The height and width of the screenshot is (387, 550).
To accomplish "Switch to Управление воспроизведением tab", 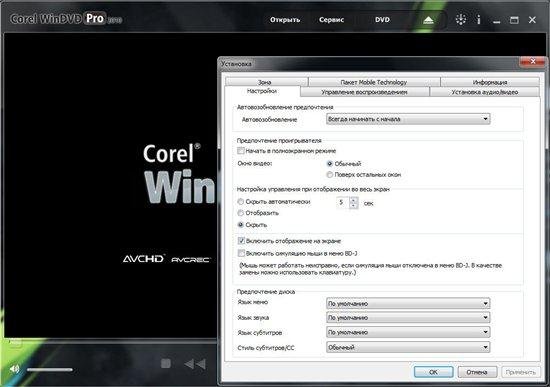I will pyautogui.click(x=364, y=92).
